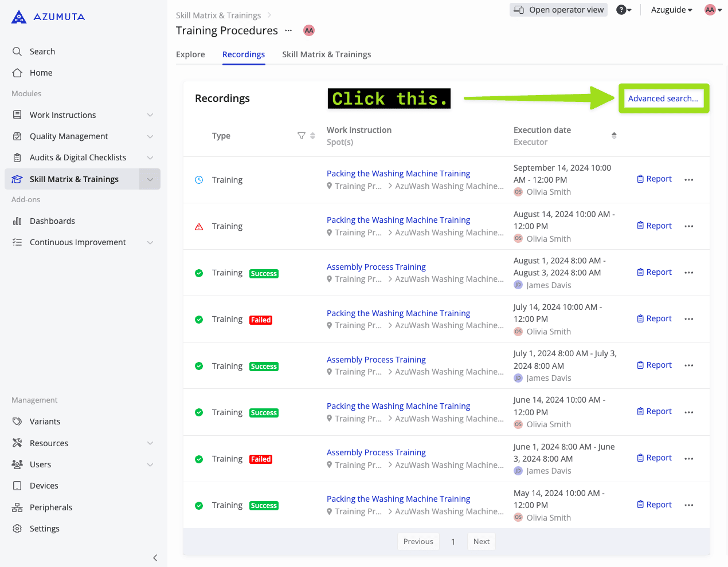
Task: Open the Search function in the sidebar
Action: click(17, 51)
